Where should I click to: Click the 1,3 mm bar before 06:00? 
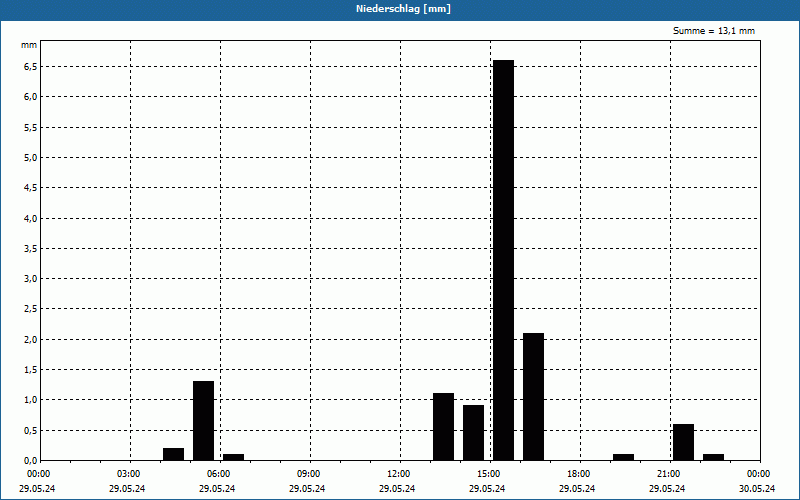pos(203,420)
